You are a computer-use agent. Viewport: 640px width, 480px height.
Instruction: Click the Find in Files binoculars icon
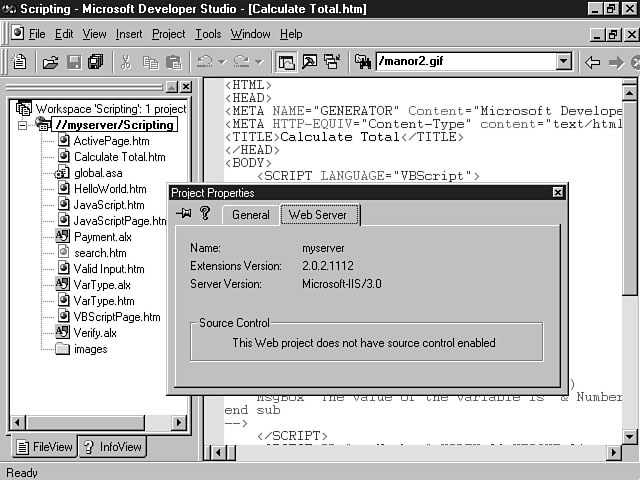[x=355, y=62]
